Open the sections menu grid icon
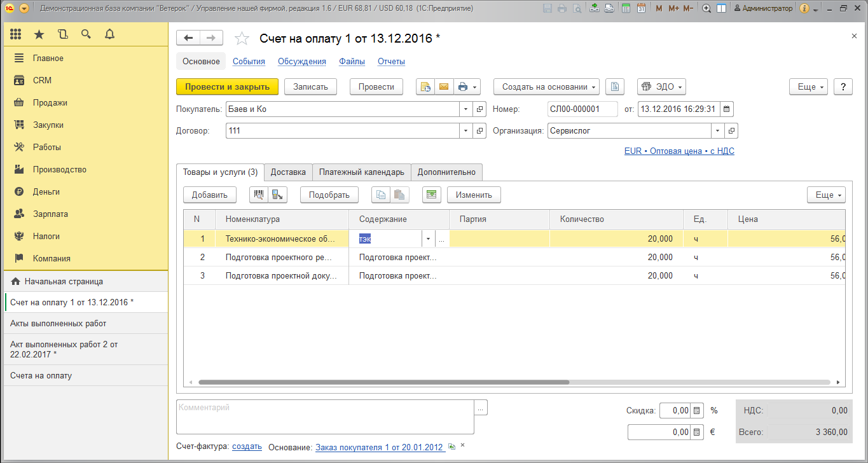The height and width of the screenshot is (463, 868). pyautogui.click(x=16, y=34)
